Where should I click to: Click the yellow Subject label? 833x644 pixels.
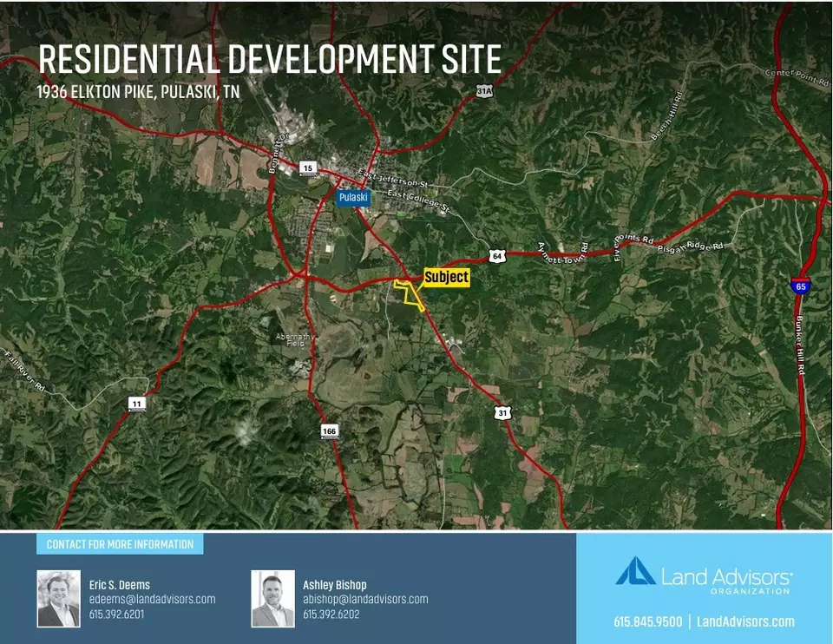(446, 278)
